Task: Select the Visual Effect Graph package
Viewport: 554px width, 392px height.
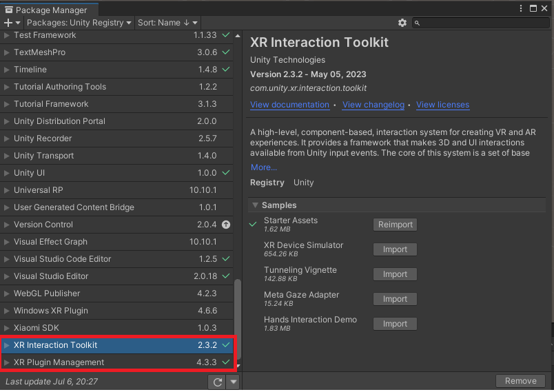Action: tap(116, 242)
